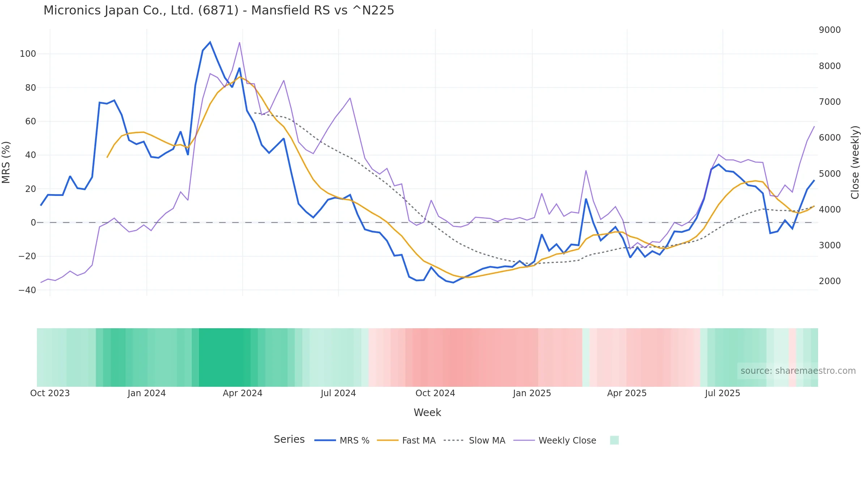Click the source: sharemaestro.com annotation
Image resolution: width=868 pixels, height=488 pixels.
pyautogui.click(x=798, y=371)
